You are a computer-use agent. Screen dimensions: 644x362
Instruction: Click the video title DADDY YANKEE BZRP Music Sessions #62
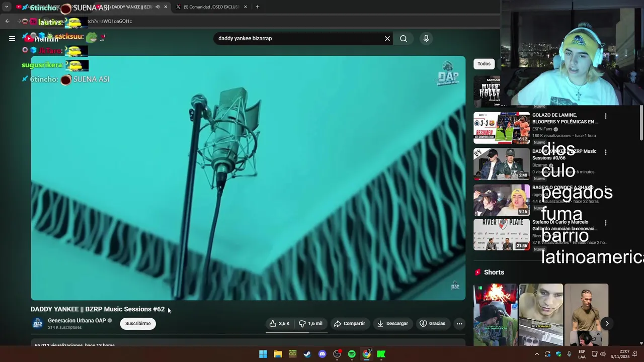point(98,309)
